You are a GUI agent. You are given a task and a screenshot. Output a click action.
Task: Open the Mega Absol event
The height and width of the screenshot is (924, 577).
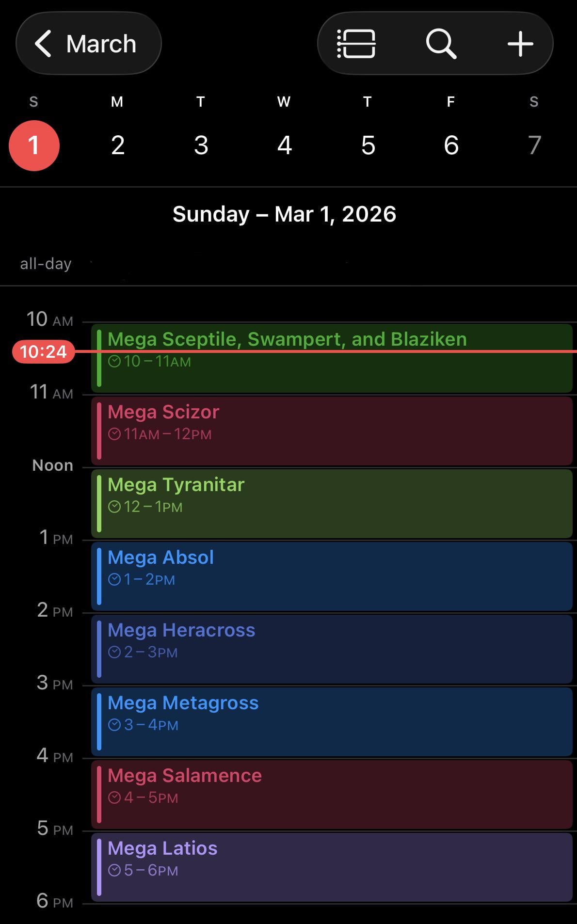point(332,576)
